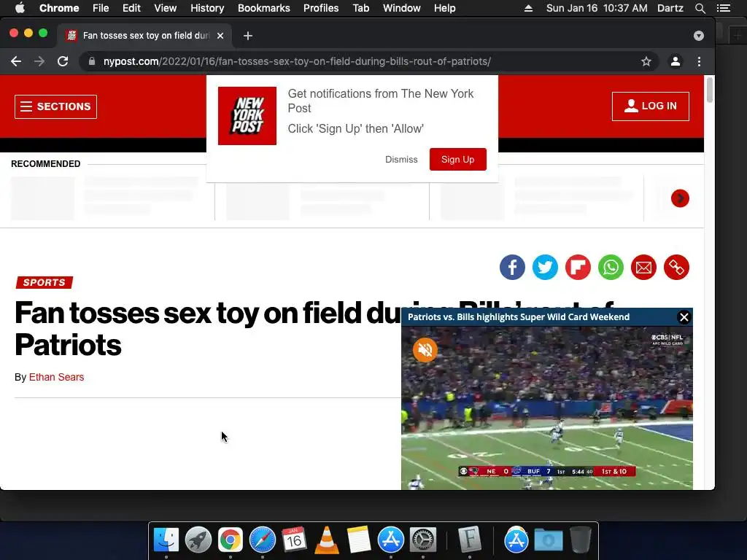Open the Edit menu
This screenshot has height=560, width=747.
(x=131, y=8)
